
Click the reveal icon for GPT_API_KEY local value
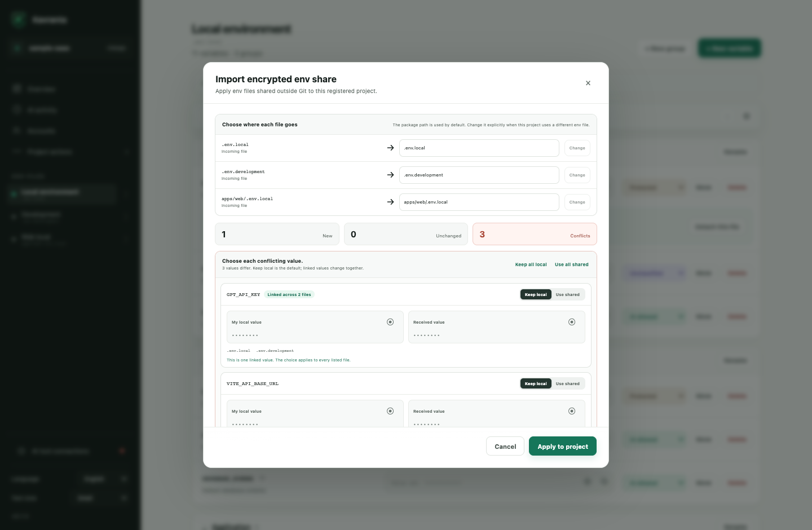[390, 322]
